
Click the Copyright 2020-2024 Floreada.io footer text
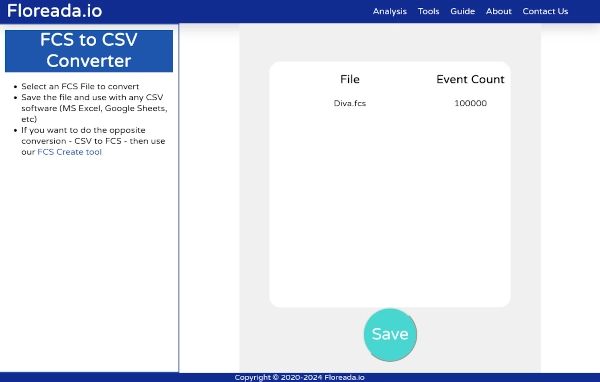coord(300,377)
